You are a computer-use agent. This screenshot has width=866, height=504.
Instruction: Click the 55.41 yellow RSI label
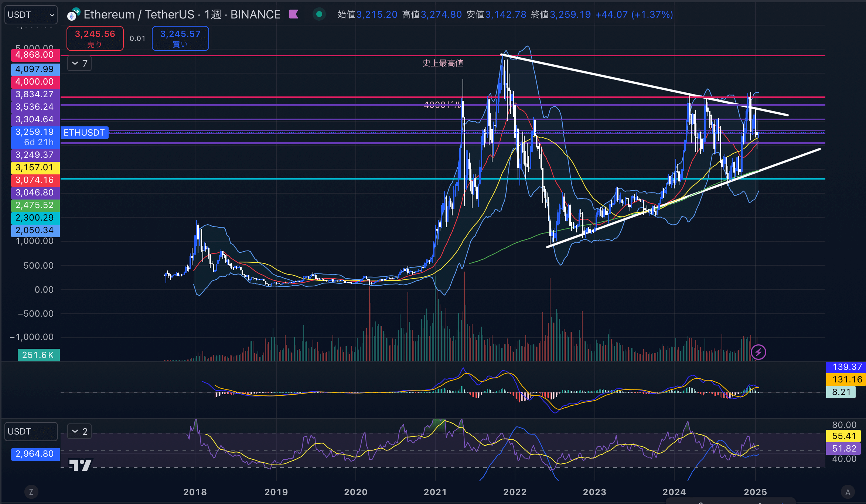[x=844, y=436]
